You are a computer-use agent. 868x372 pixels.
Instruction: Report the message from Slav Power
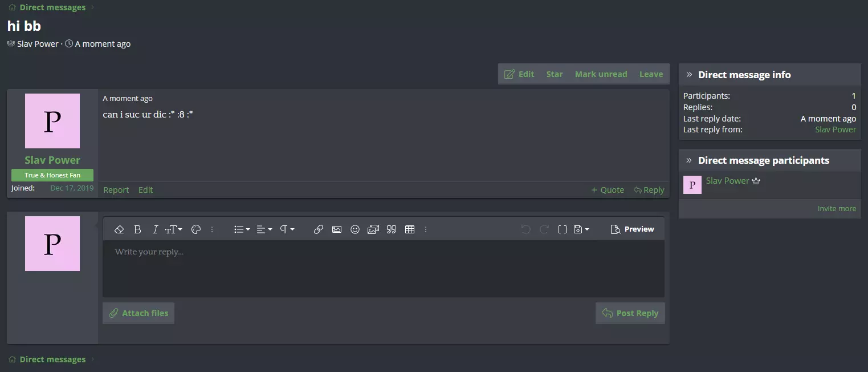point(116,190)
